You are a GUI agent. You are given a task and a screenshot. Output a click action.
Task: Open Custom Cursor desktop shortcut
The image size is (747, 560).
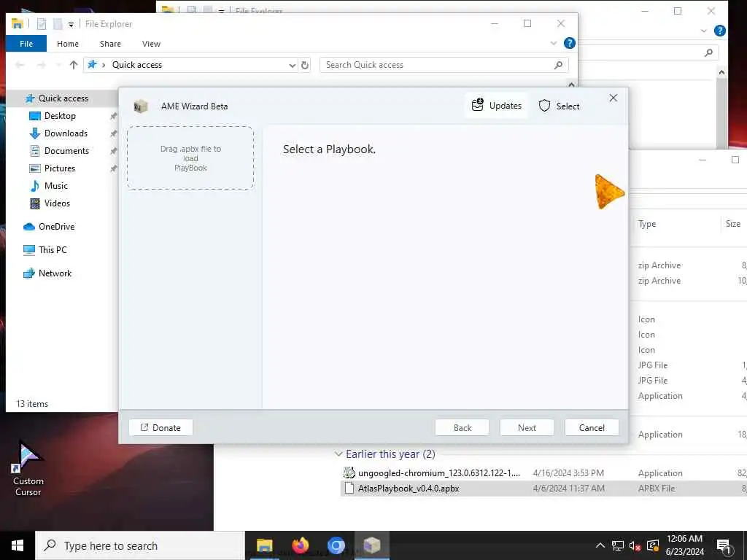click(x=28, y=469)
